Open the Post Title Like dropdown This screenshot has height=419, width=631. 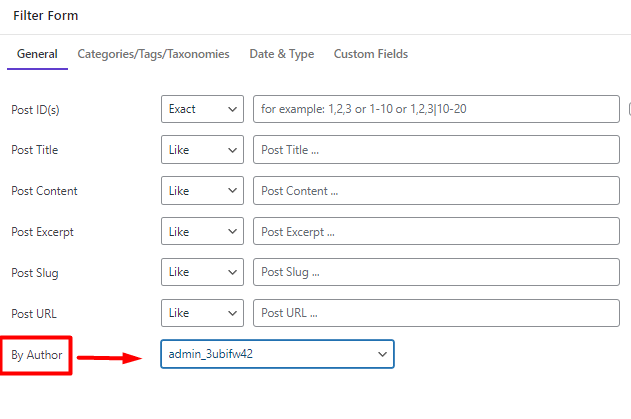point(202,150)
